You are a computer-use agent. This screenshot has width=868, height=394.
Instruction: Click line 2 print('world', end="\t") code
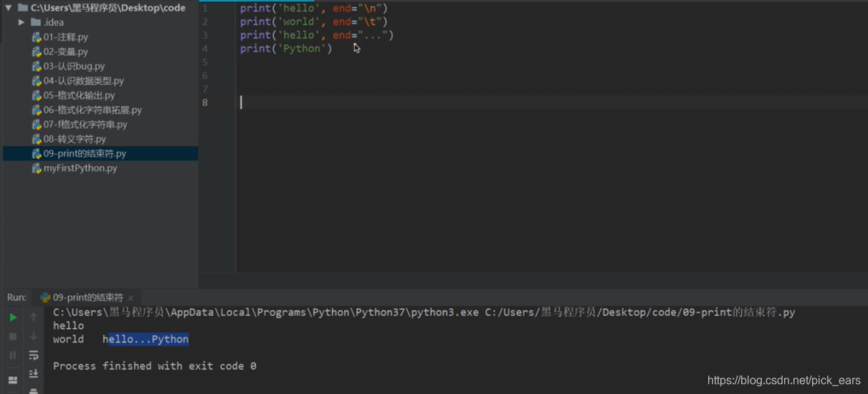point(314,21)
